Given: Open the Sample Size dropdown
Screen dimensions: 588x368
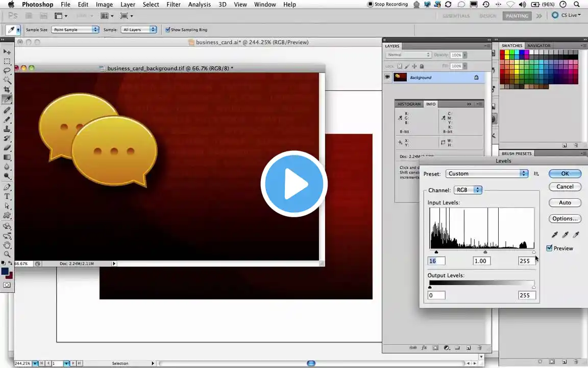Looking at the screenshot, I should pos(75,30).
